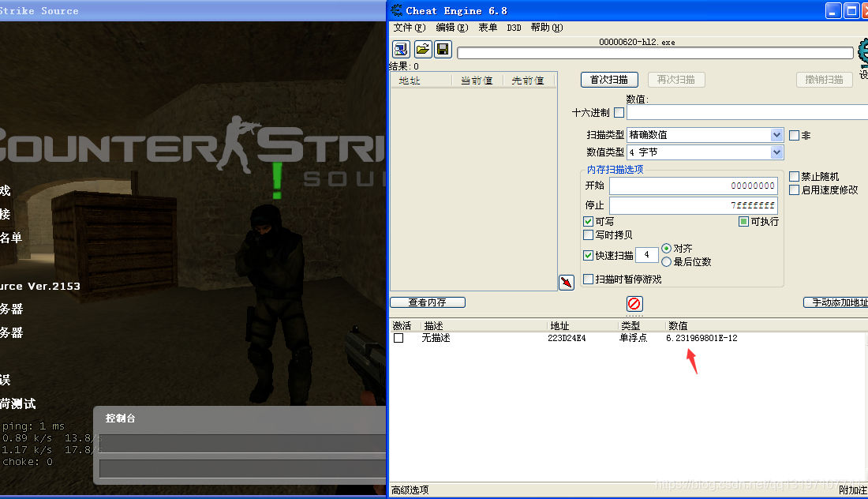Click the 地址 column header in results

pyautogui.click(x=423, y=81)
